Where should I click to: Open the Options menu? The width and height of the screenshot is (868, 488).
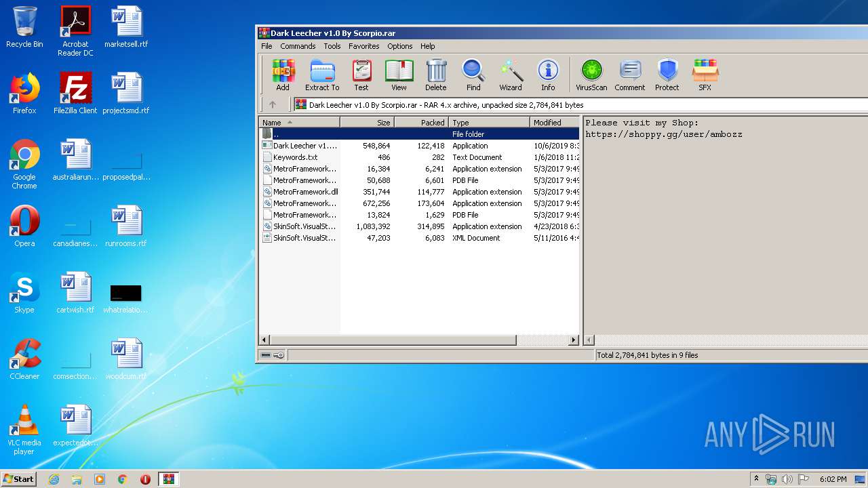click(400, 46)
